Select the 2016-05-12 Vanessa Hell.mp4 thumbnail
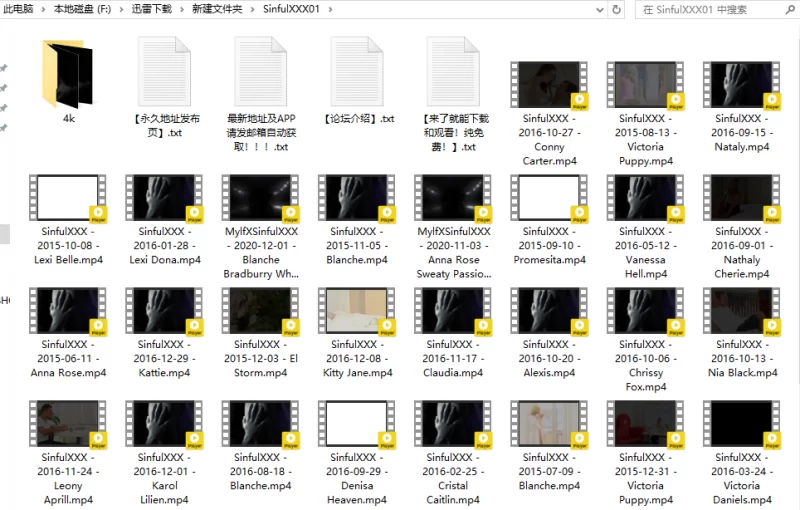Image resolution: width=800 pixels, height=510 pixels. [x=645, y=198]
